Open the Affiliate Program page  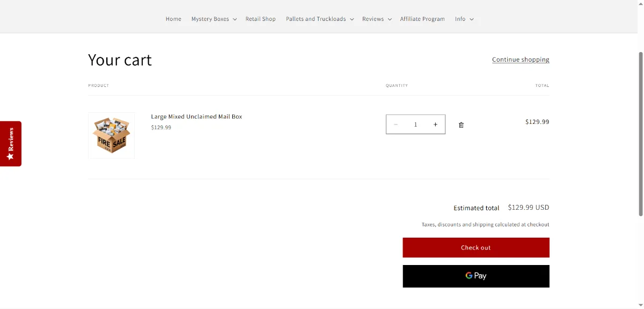click(x=422, y=19)
